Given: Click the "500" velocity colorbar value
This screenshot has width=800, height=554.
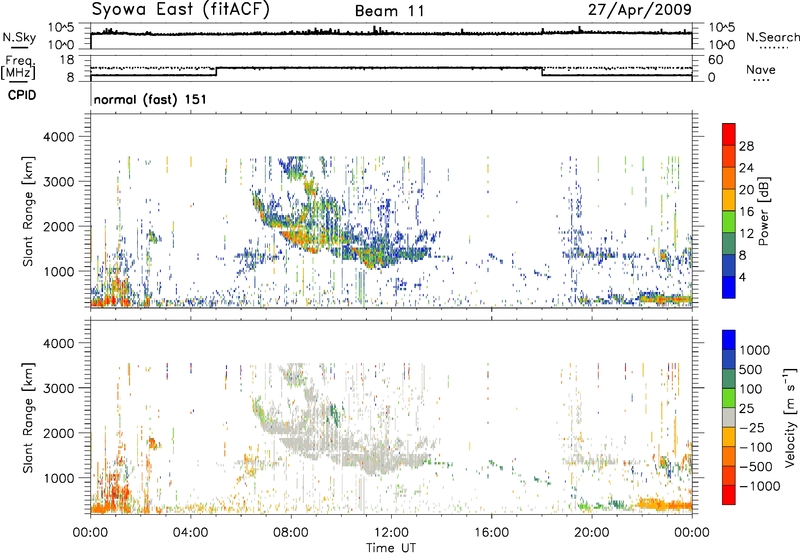Looking at the screenshot, I should point(751,369).
